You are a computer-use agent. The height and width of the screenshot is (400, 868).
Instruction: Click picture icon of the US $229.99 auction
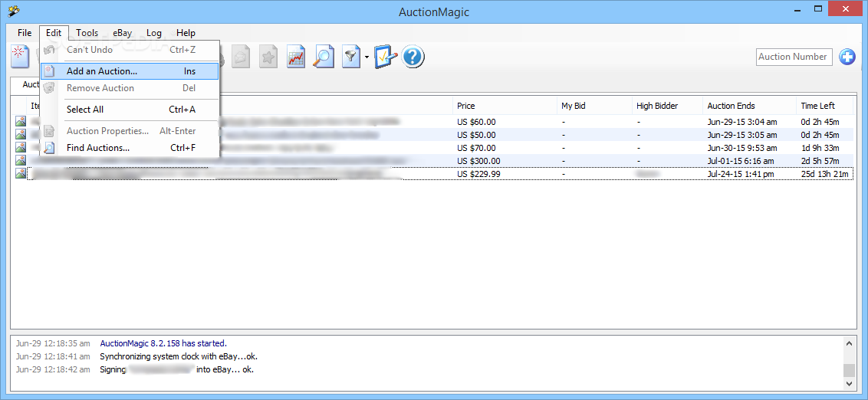coord(21,174)
